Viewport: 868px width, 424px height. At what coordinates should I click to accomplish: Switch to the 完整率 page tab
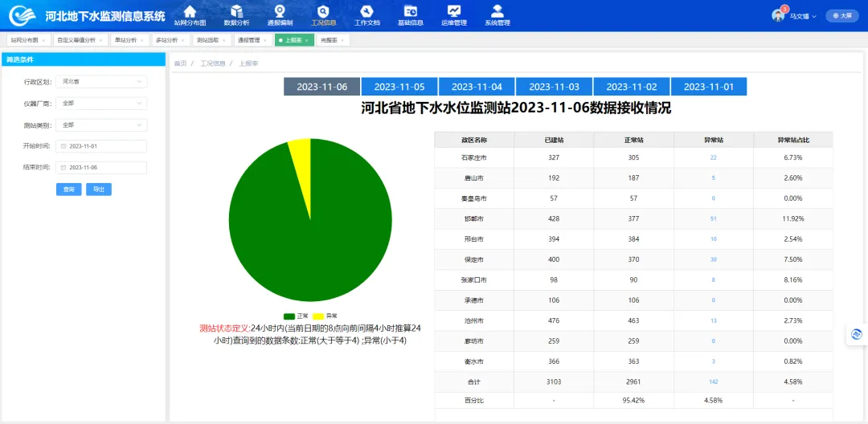(331, 40)
